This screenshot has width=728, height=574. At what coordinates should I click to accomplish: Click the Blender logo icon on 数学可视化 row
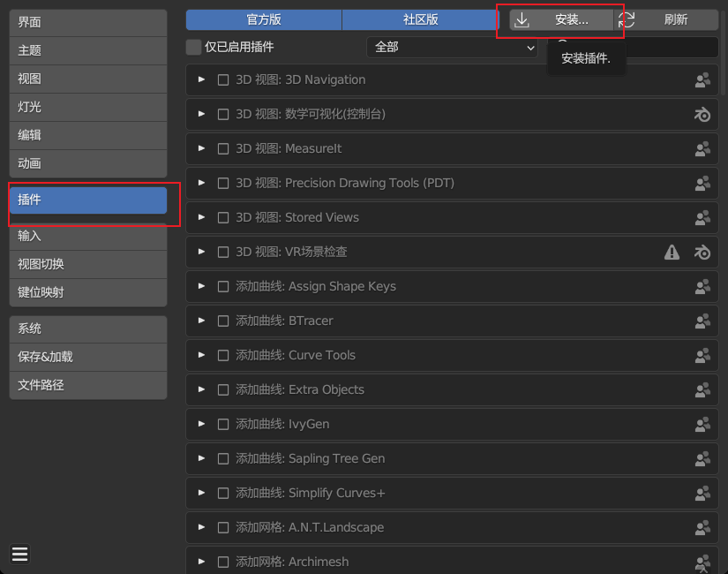pos(702,114)
